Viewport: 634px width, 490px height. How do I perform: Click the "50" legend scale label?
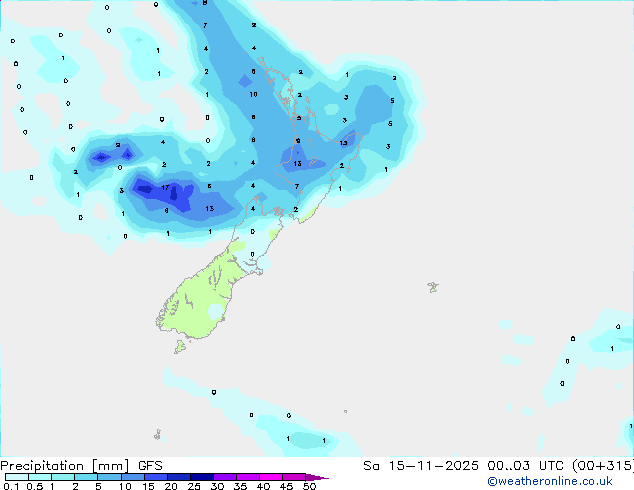[x=309, y=486]
